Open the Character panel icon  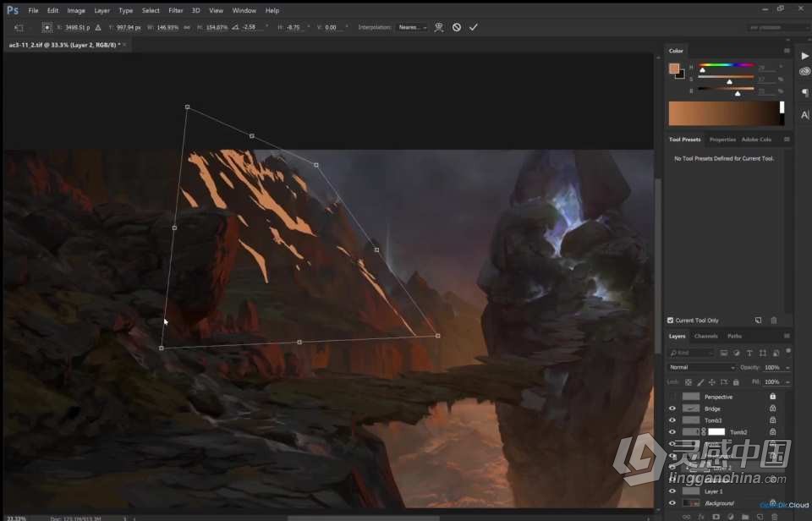[804, 115]
